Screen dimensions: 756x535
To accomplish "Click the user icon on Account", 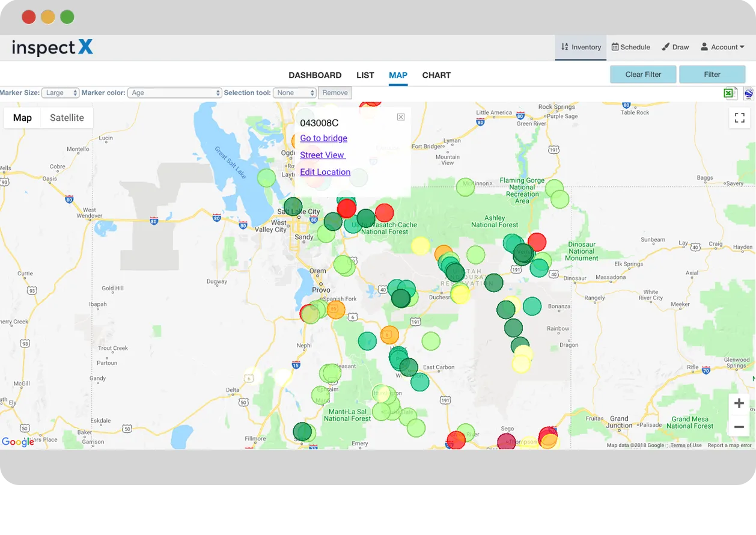I will 704,47.
